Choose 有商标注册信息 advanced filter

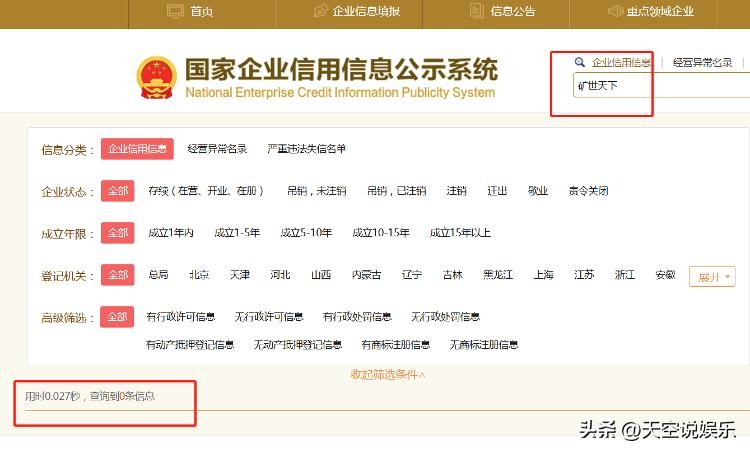[x=395, y=345]
